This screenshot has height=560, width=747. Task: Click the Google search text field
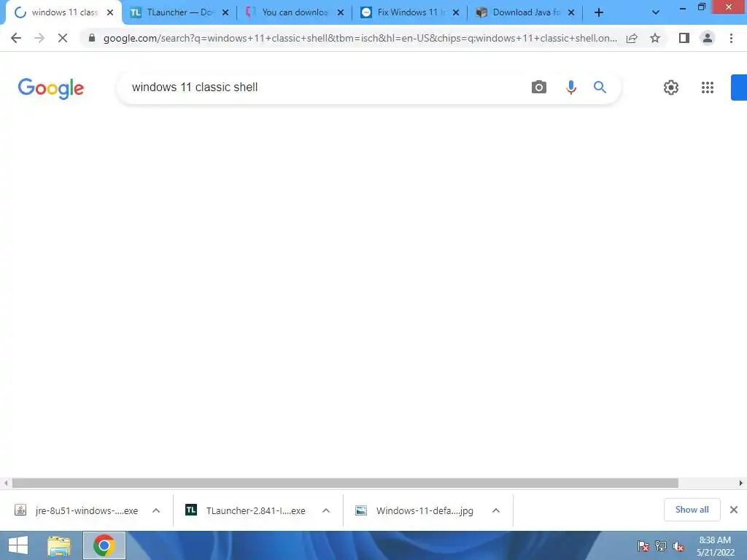pyautogui.click(x=324, y=87)
